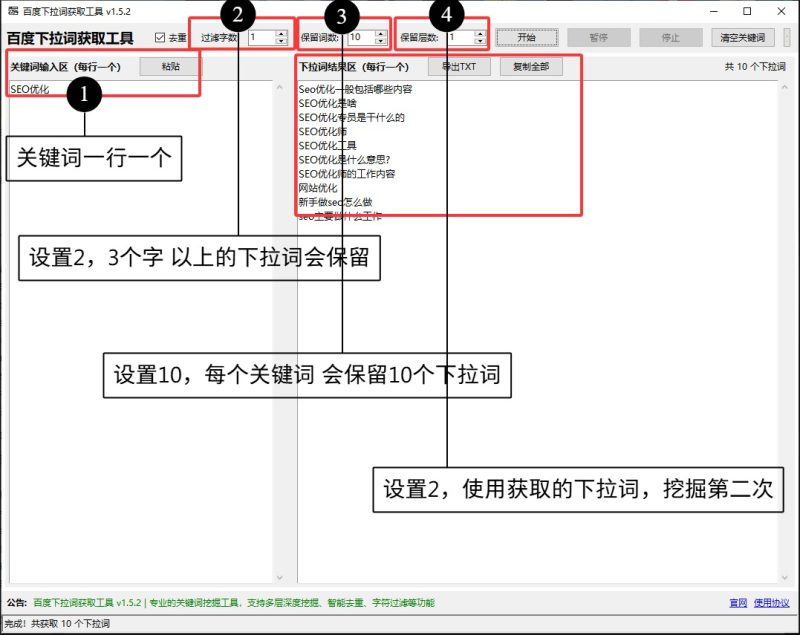Toggle the 去重 checkbox

click(x=160, y=37)
